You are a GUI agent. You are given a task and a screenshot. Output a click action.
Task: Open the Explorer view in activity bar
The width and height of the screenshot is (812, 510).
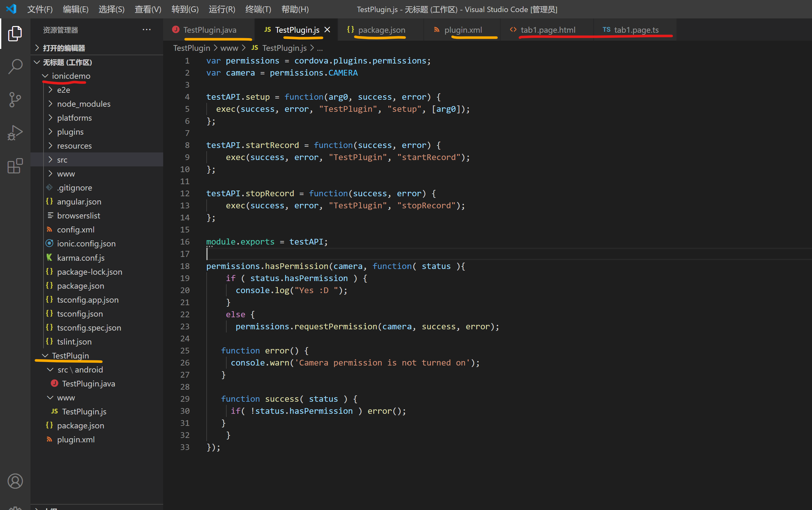coord(15,33)
